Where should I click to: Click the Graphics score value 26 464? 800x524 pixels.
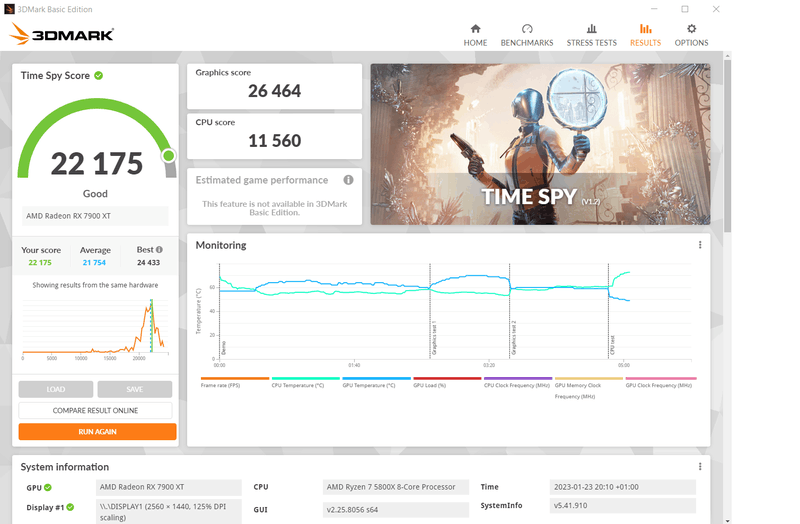pos(274,91)
